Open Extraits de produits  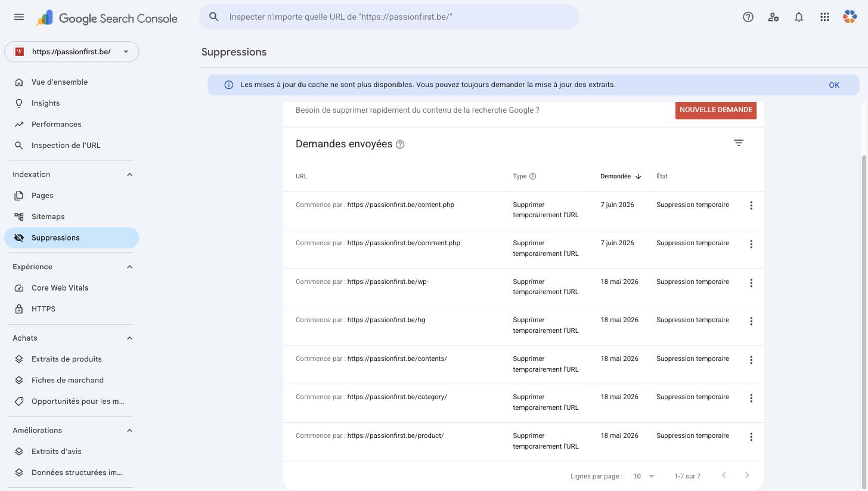point(72,359)
